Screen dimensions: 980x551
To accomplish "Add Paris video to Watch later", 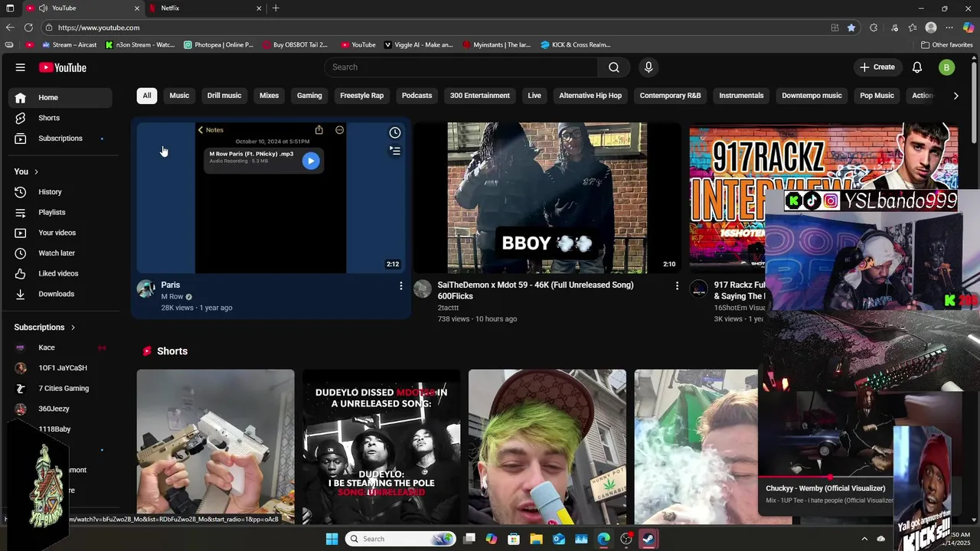I will point(395,132).
